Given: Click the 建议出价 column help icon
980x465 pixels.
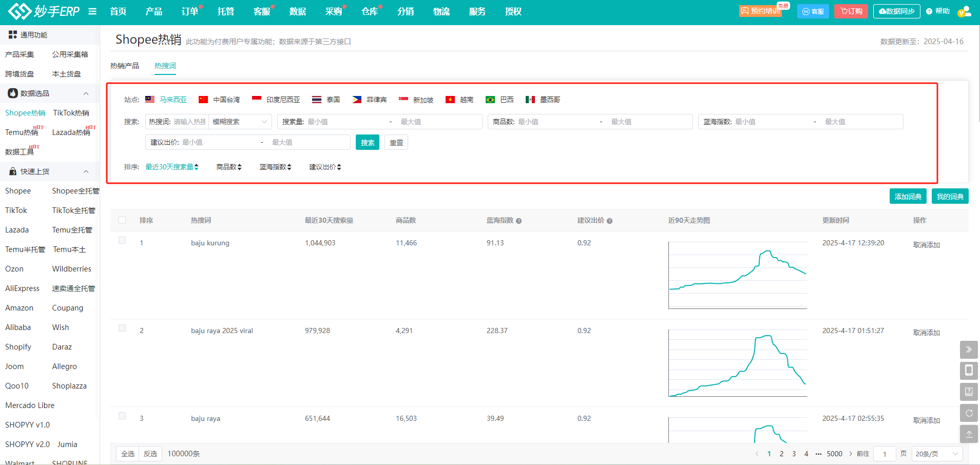Looking at the screenshot, I should point(610,221).
